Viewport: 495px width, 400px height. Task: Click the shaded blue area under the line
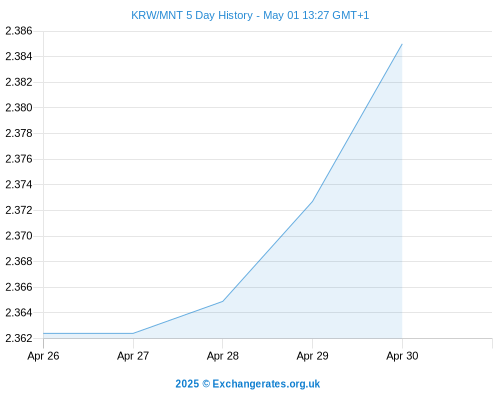pos(333,283)
